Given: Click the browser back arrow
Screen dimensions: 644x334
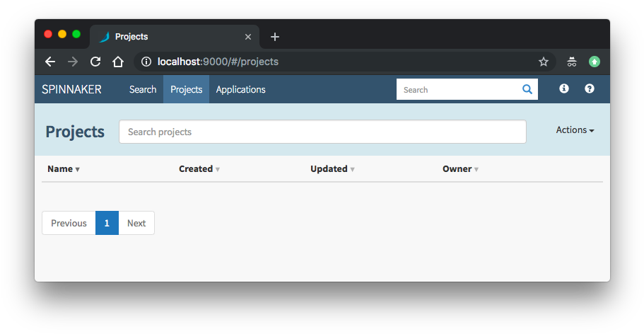Looking at the screenshot, I should 50,62.
